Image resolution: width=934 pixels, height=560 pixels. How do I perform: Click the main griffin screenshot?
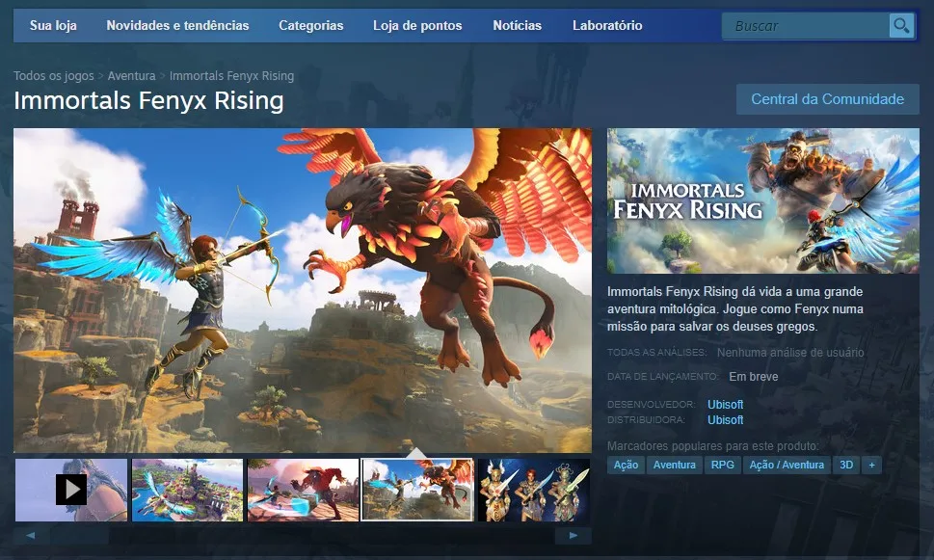pyautogui.click(x=303, y=290)
